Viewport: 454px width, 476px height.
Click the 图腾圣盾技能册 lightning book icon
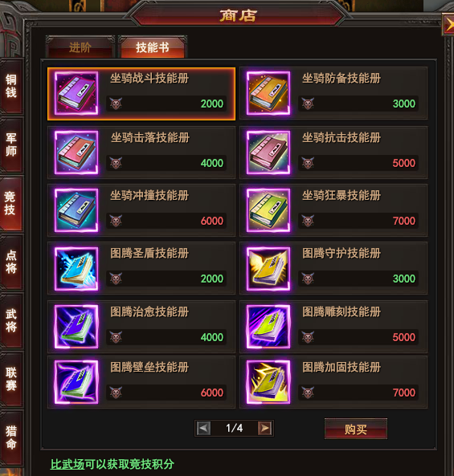[76, 269]
